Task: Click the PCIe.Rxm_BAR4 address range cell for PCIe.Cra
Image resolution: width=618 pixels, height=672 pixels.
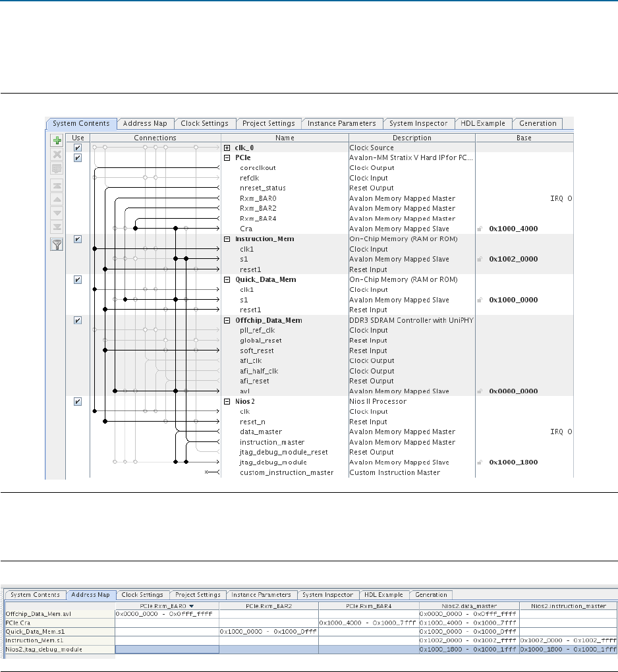Action: coord(368,623)
